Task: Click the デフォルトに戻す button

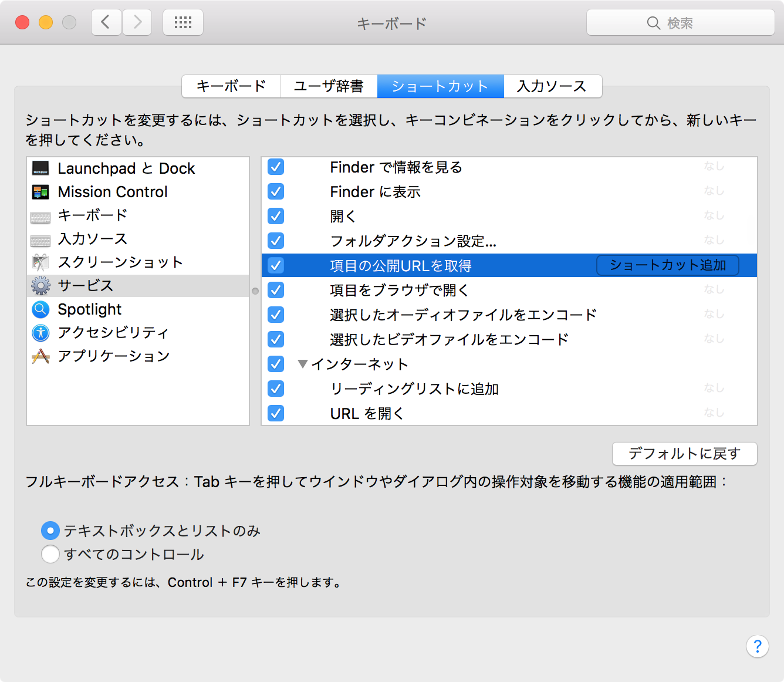Action: click(x=684, y=454)
